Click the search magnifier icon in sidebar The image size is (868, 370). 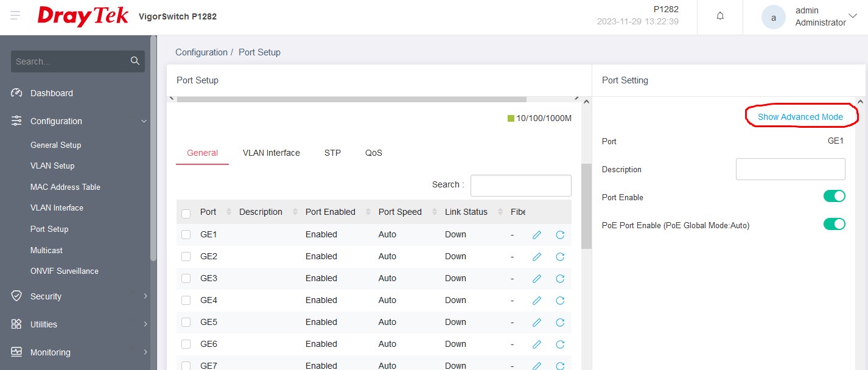pyautogui.click(x=135, y=61)
